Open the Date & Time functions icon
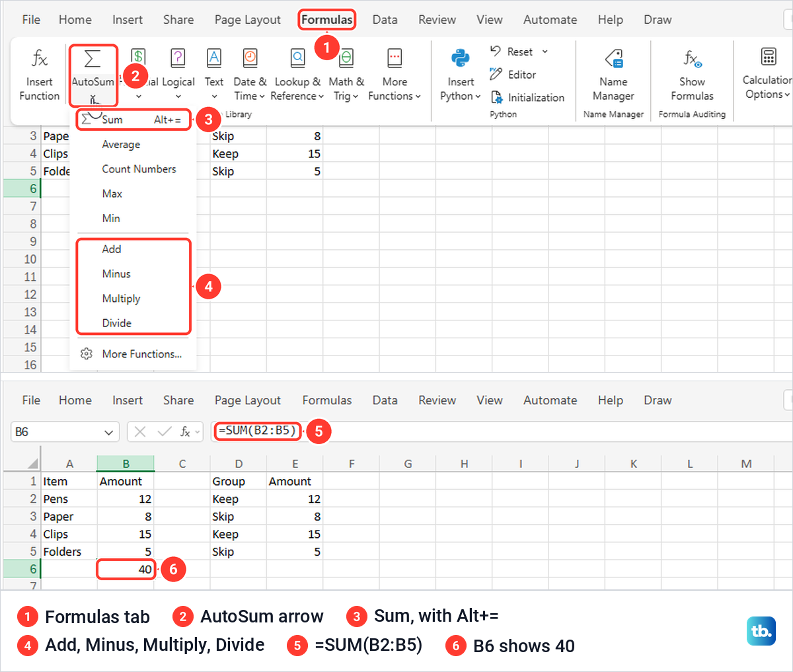 point(250,58)
